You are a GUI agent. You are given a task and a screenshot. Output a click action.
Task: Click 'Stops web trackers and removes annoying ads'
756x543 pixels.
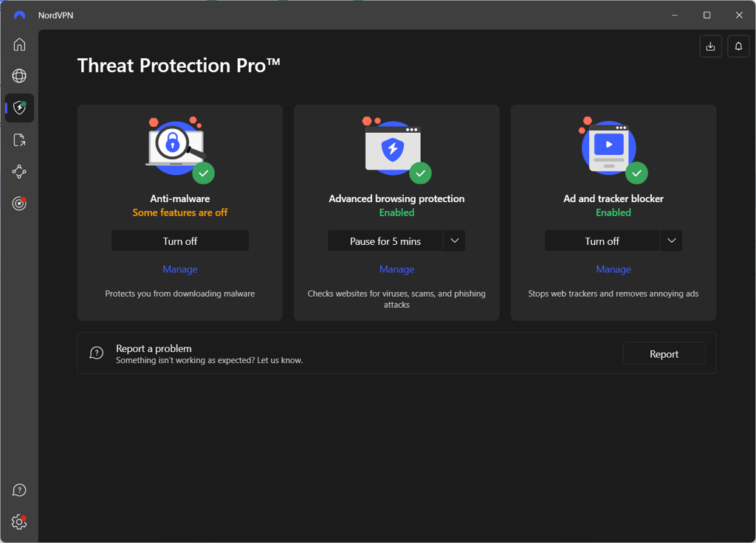(614, 294)
